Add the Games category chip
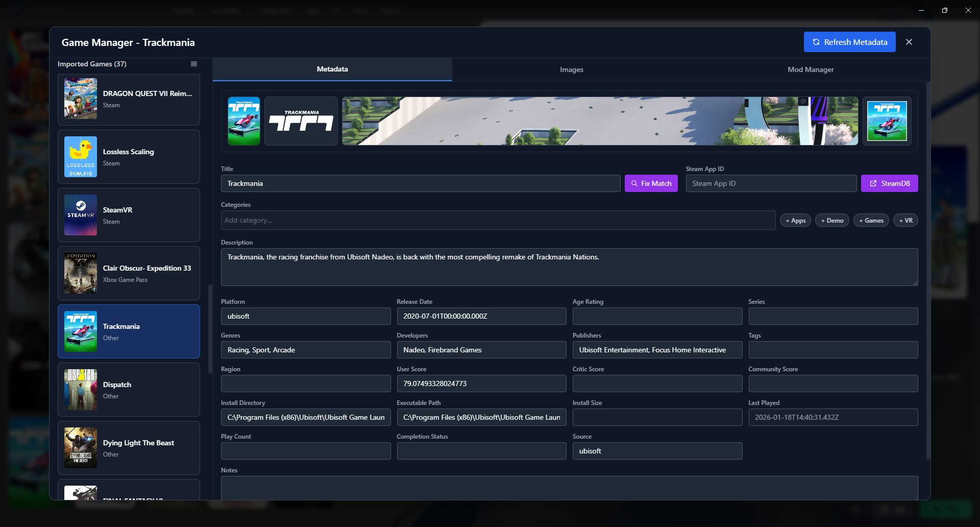This screenshot has width=980, height=527. (x=871, y=220)
